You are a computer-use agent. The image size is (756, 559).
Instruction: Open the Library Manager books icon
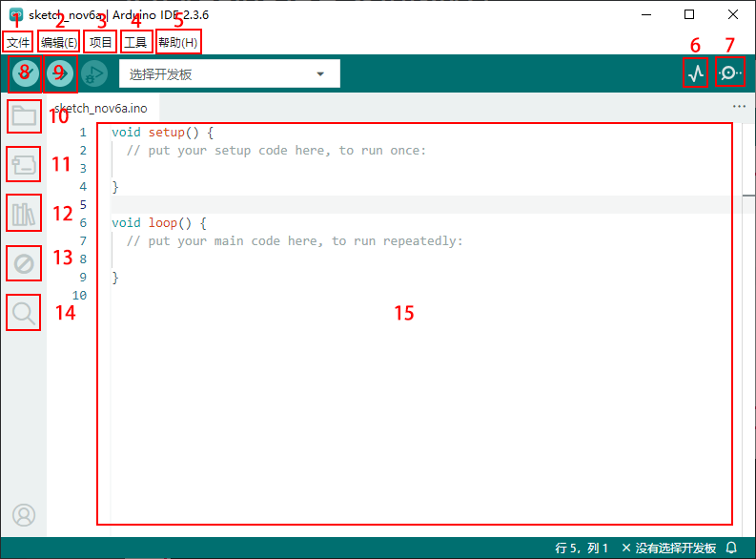click(24, 213)
